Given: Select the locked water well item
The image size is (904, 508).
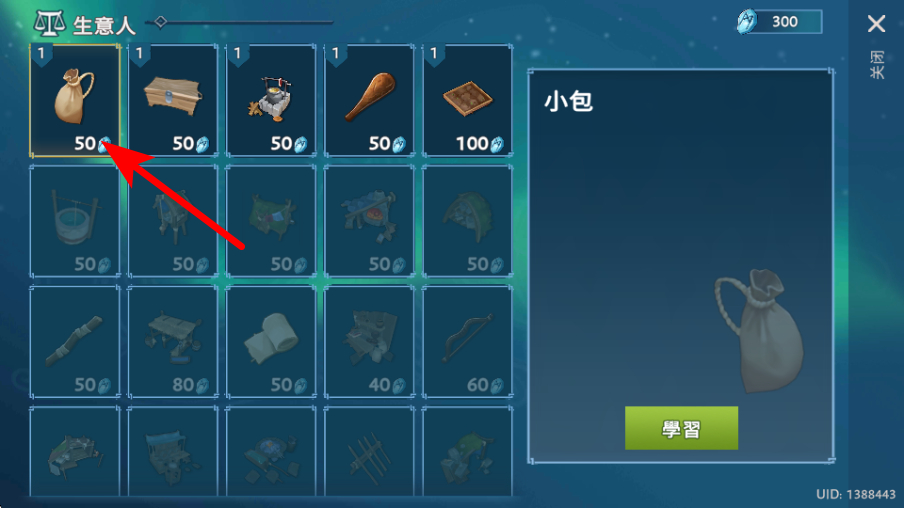Looking at the screenshot, I should click(x=75, y=221).
